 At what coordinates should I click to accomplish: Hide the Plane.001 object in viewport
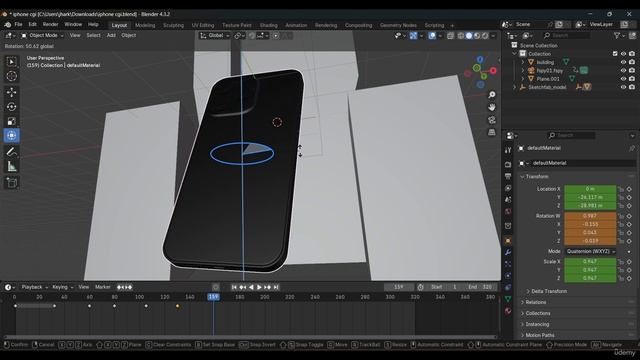click(623, 79)
